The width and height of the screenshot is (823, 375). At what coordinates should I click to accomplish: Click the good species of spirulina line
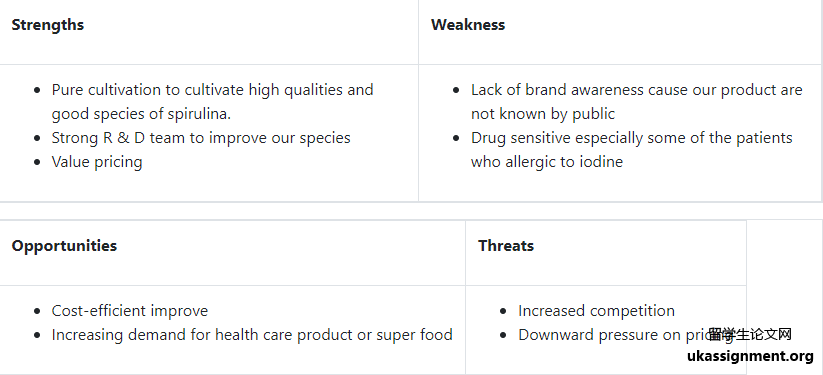[x=141, y=114]
